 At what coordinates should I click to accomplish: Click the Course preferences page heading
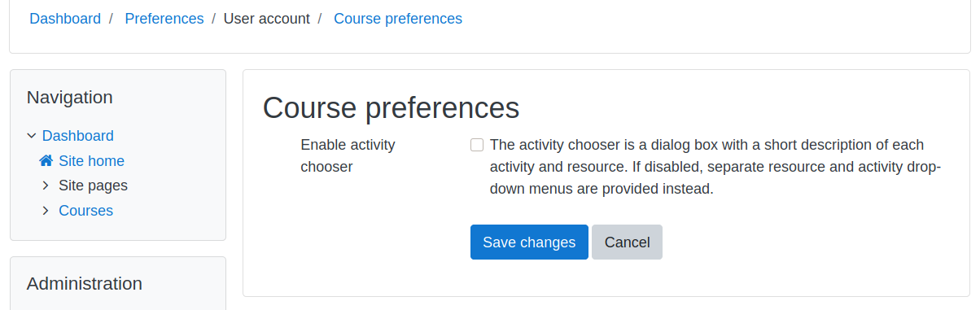point(391,108)
